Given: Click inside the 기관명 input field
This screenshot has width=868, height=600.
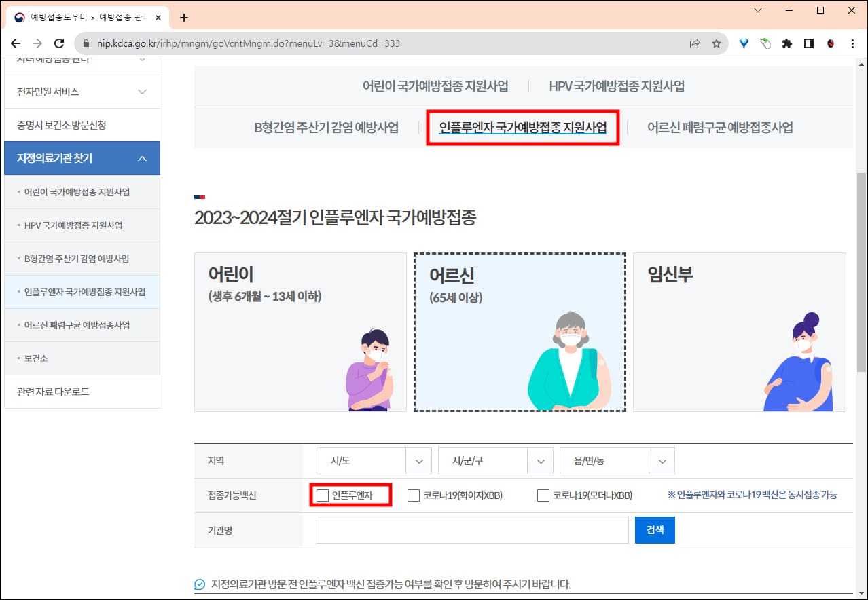Looking at the screenshot, I should click(x=472, y=529).
